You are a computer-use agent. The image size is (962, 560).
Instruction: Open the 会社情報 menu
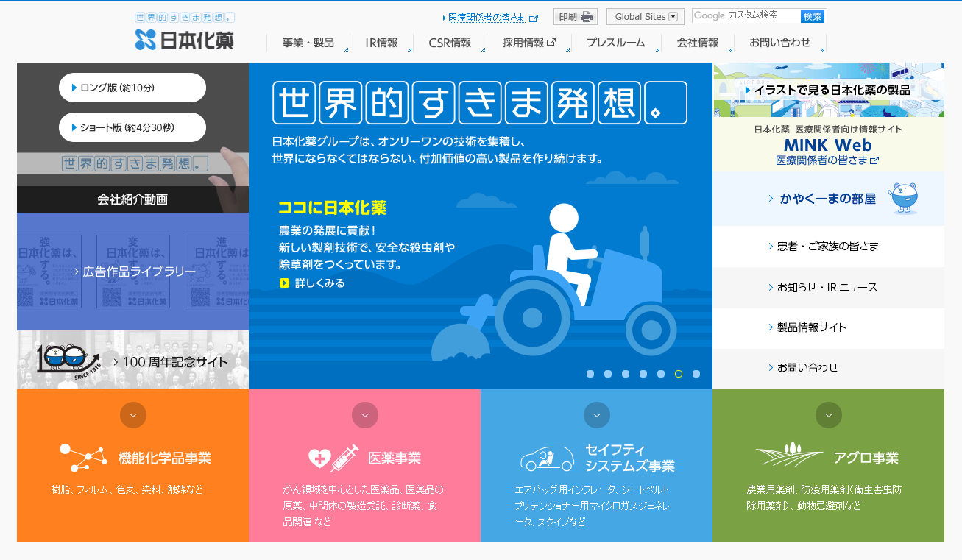coord(698,43)
